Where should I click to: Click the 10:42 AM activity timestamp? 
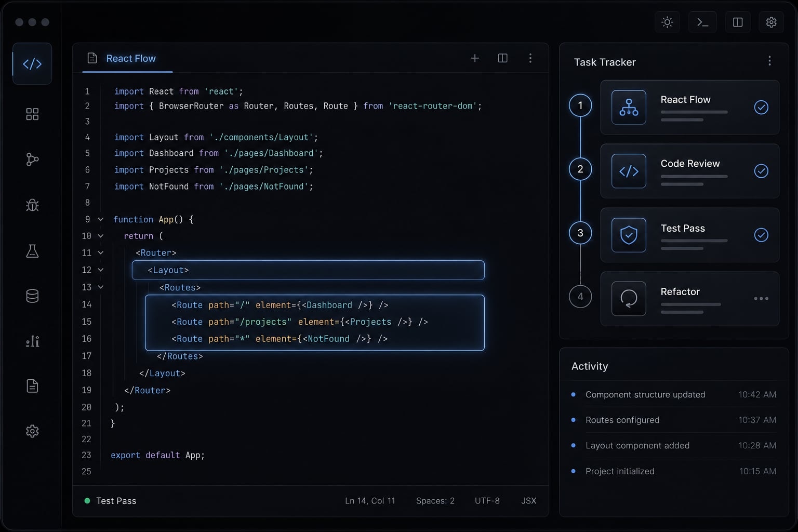[x=757, y=394]
